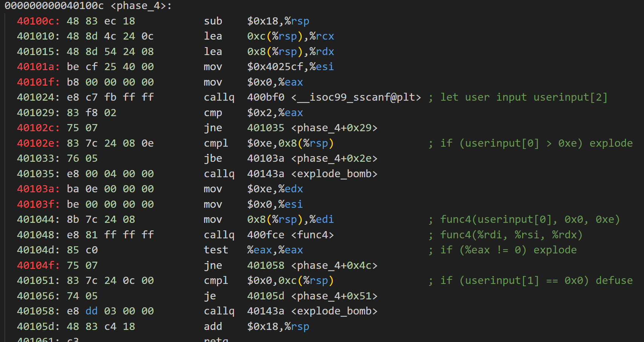
Task: Click the cmp mnemonic comparing $0x2 with %eax
Action: click(213, 113)
